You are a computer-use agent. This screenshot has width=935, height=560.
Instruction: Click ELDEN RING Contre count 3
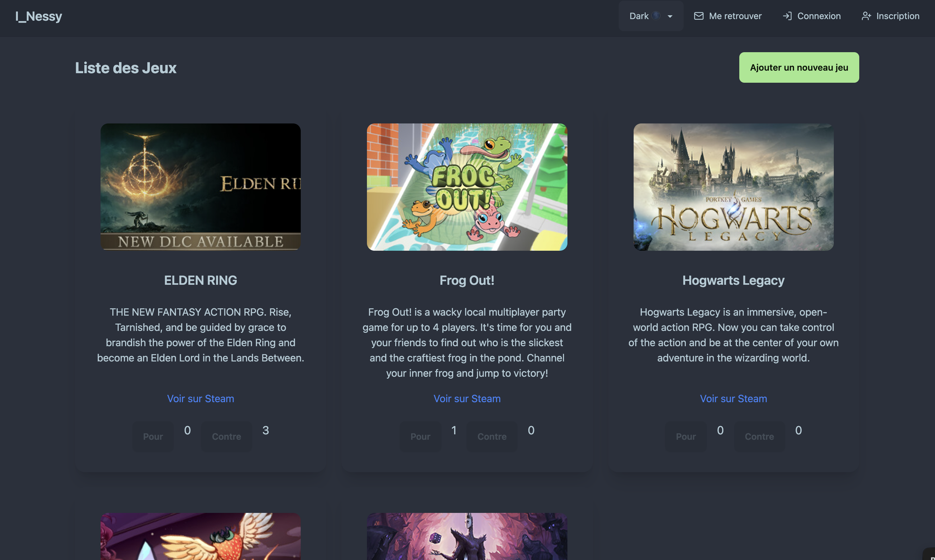tap(266, 430)
